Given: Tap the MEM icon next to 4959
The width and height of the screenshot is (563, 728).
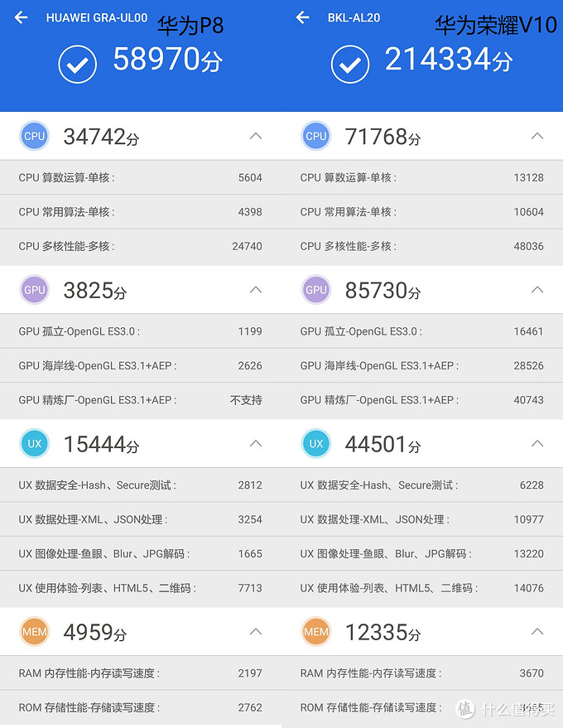Looking at the screenshot, I should pos(34,631).
